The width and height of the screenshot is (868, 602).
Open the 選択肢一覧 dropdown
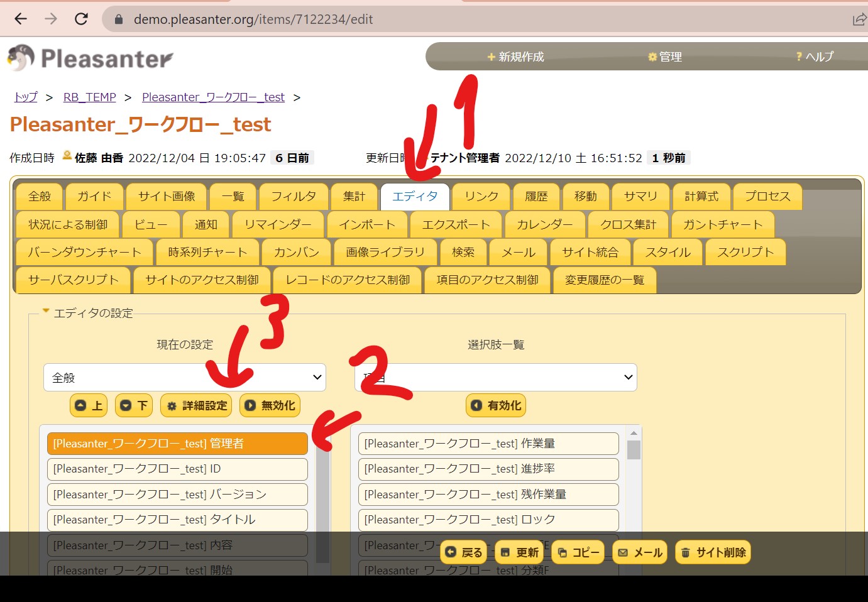tap(496, 378)
